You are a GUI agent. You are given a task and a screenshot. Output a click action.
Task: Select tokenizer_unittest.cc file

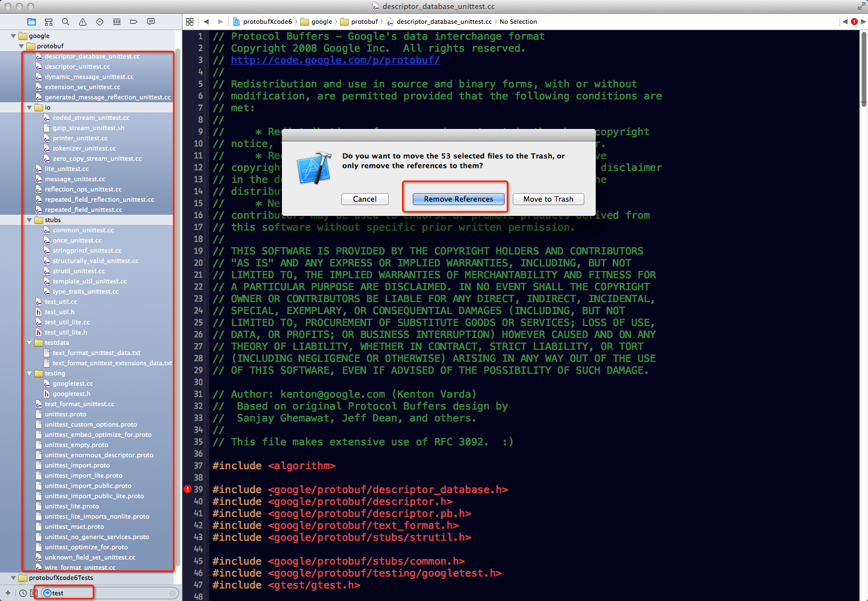(84, 148)
